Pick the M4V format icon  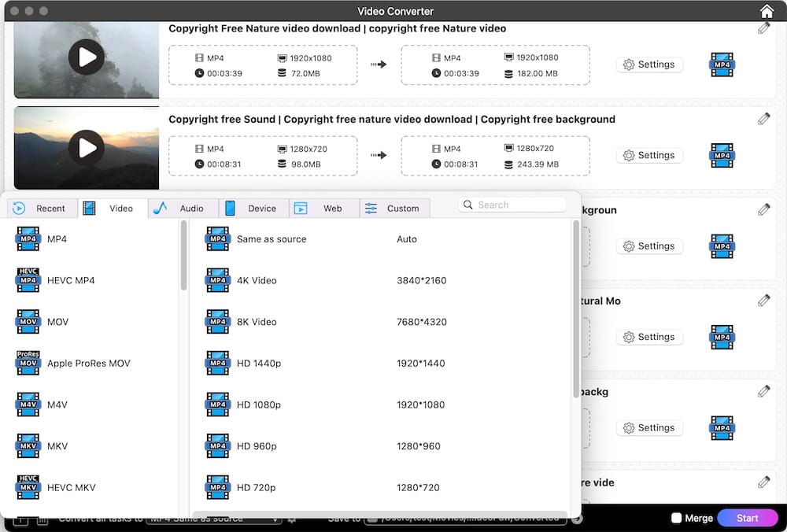tap(28, 405)
